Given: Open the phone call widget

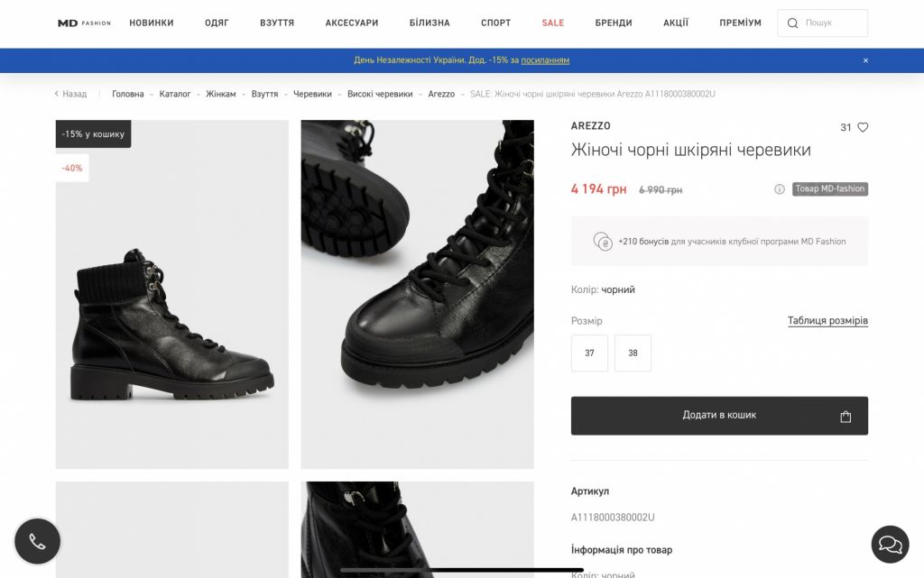Looking at the screenshot, I should tap(37, 541).
